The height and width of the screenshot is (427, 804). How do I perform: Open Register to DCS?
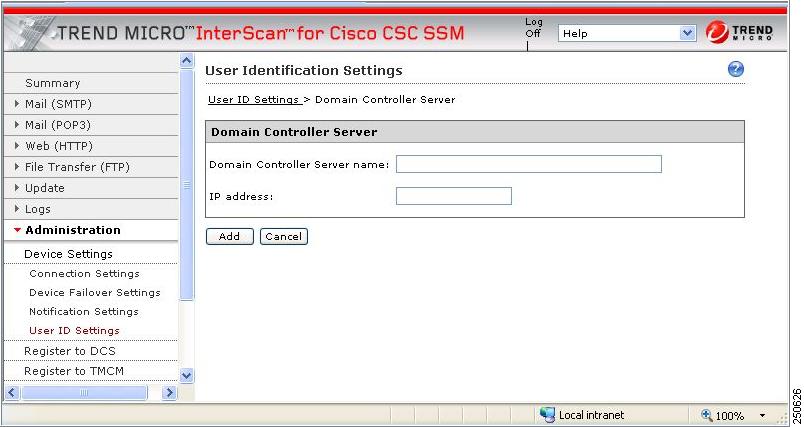pyautogui.click(x=70, y=351)
